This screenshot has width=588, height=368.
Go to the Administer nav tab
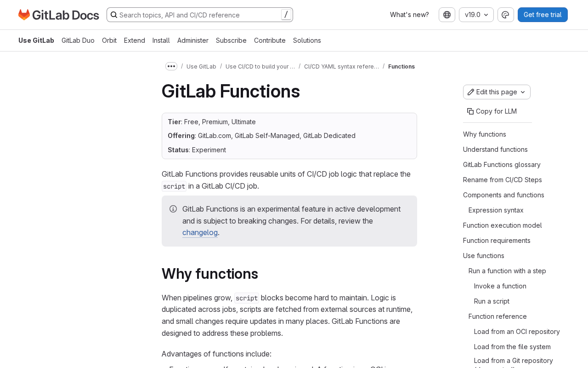pyautogui.click(x=193, y=40)
